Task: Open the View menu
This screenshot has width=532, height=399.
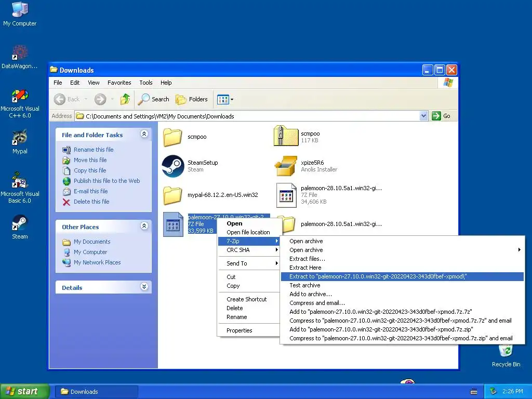Action: click(94, 83)
